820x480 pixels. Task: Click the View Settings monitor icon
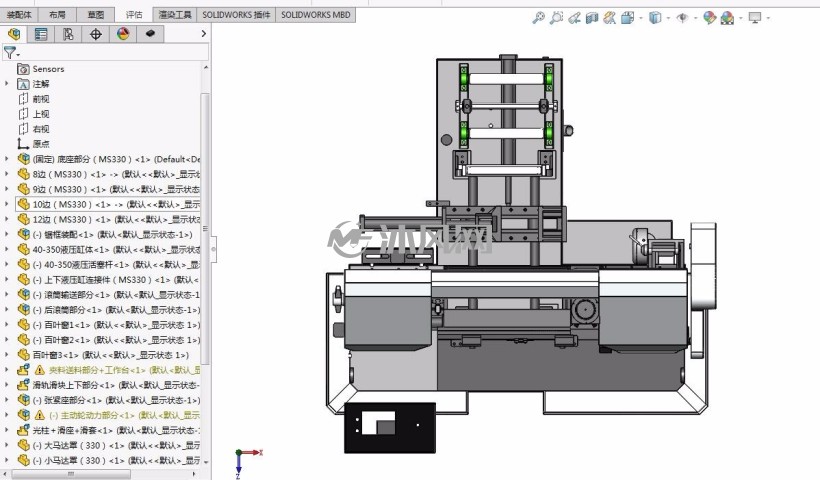pos(755,18)
